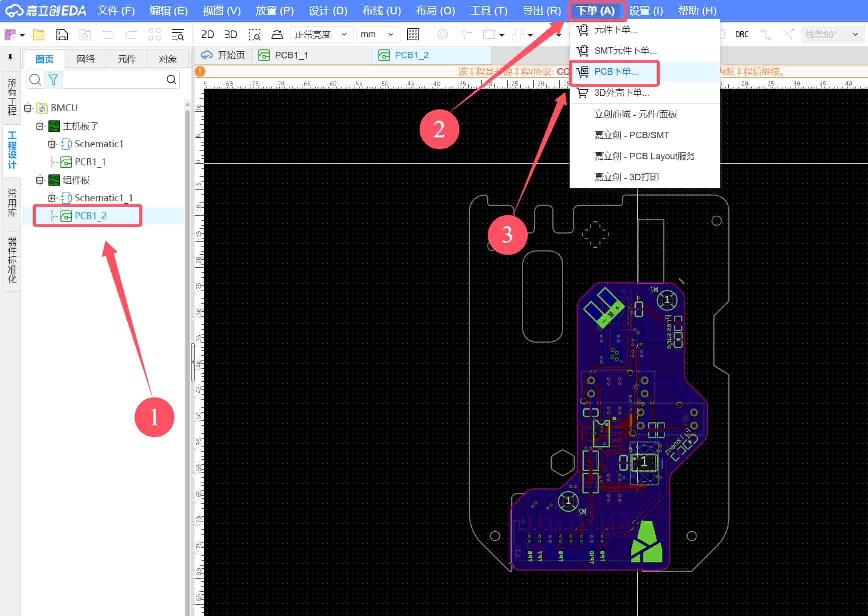Click the save icon in the toolbar
The height and width of the screenshot is (616, 868).
62,35
